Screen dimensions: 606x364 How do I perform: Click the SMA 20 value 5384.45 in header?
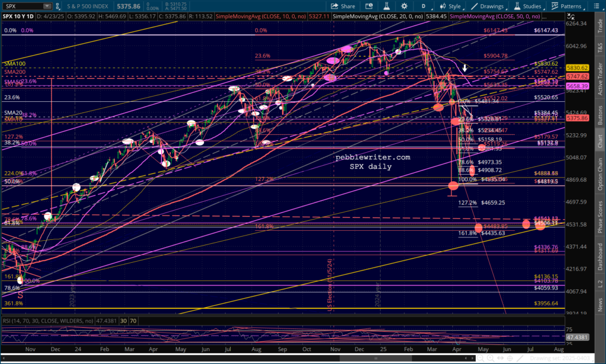pyautogui.click(x=436, y=16)
